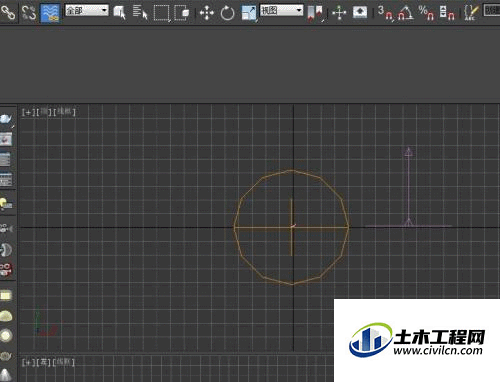The image size is (500, 382).
Task: Toggle the 3D Snaps magnet icon
Action: tap(385, 13)
